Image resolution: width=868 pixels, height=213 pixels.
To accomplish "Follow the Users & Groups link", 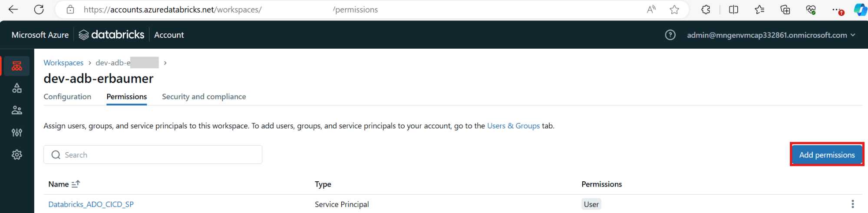I will pyautogui.click(x=513, y=126).
